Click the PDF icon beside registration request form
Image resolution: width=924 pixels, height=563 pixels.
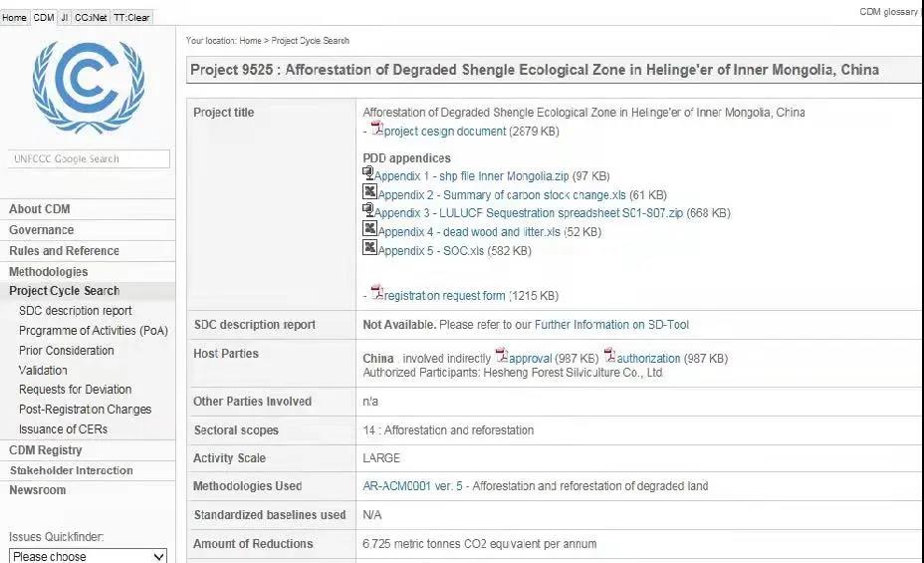click(376, 293)
